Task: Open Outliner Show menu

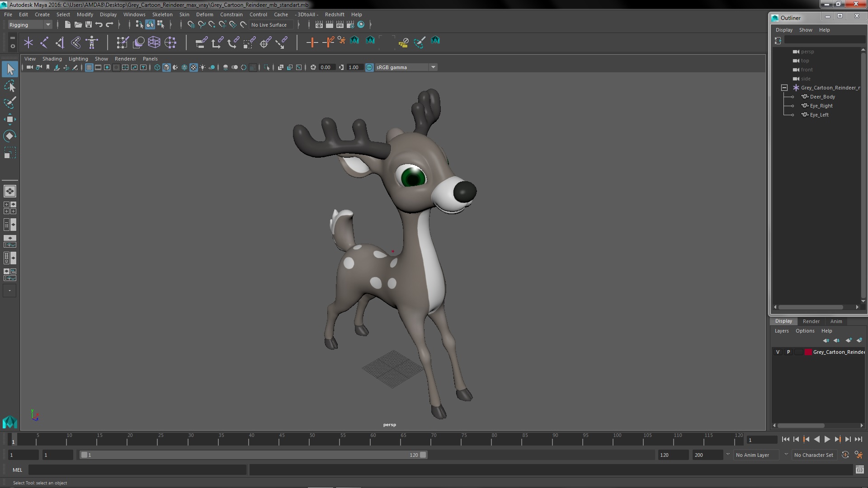Action: pos(806,30)
